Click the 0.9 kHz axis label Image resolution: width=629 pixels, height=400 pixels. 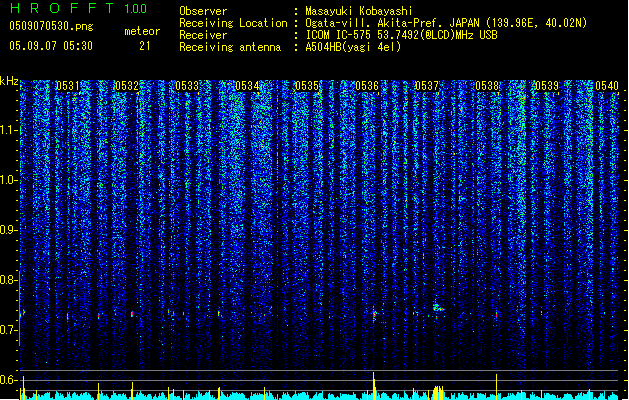click(x=8, y=230)
